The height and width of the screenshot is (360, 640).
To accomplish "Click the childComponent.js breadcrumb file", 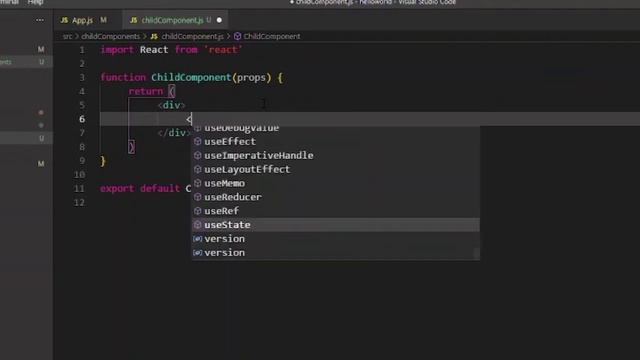I will pyautogui.click(x=192, y=36).
